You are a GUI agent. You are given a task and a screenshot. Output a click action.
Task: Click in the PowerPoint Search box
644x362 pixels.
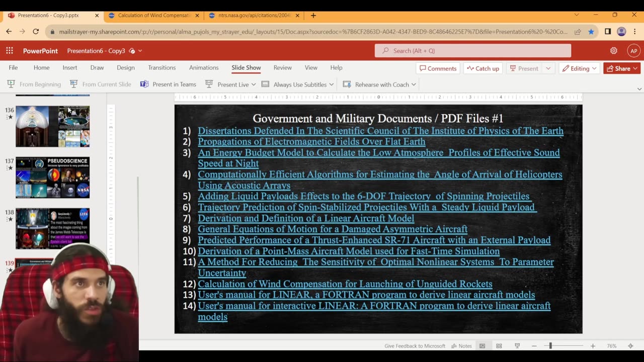tap(473, 51)
